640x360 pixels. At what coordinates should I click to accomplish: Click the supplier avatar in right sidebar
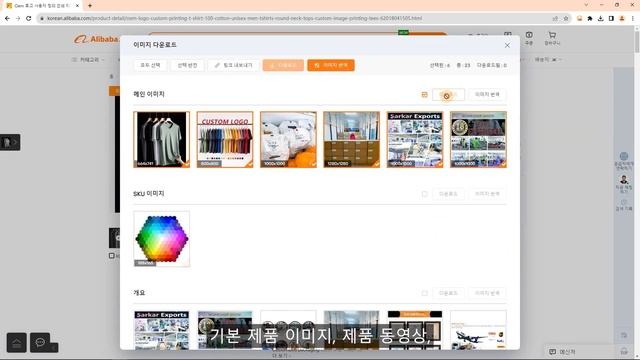pos(624,180)
